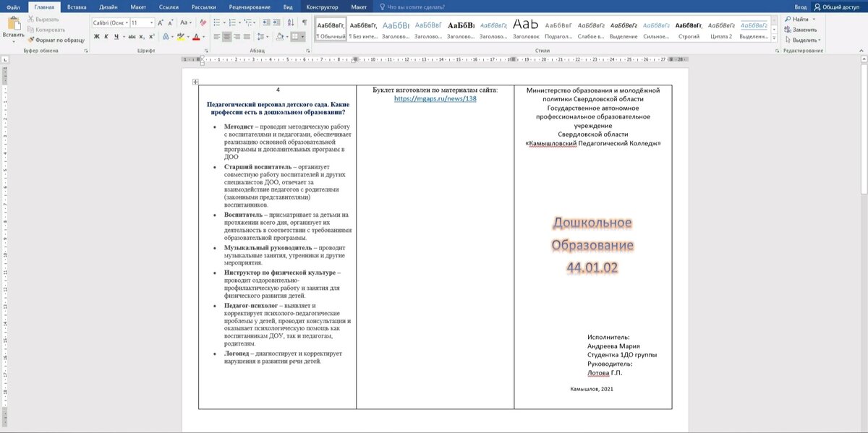
Task: Click the Заменить (Replace) button
Action: [x=801, y=30]
